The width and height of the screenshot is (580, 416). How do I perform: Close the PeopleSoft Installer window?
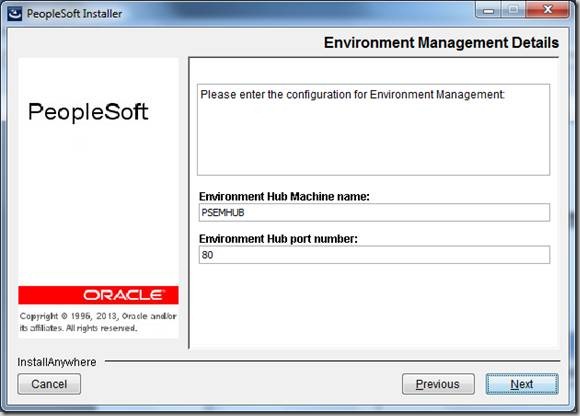[547, 10]
